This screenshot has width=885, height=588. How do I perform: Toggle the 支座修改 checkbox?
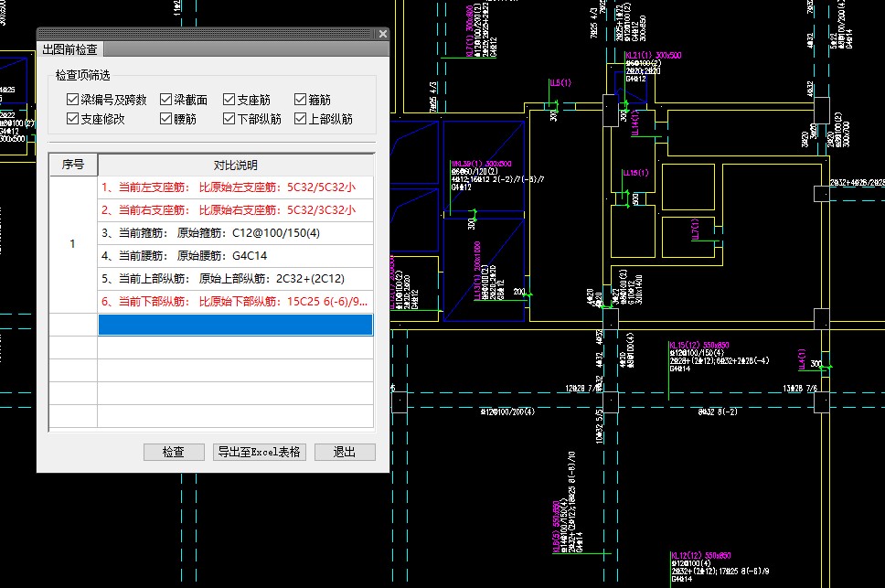[x=73, y=119]
